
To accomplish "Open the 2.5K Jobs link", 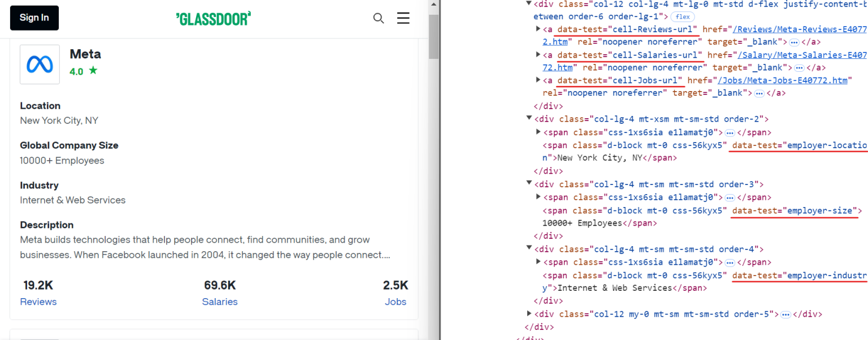I will click(x=395, y=302).
